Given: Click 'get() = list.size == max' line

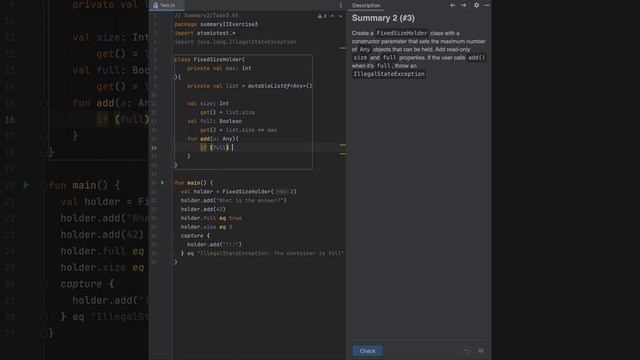Looking at the screenshot, I should [238, 130].
